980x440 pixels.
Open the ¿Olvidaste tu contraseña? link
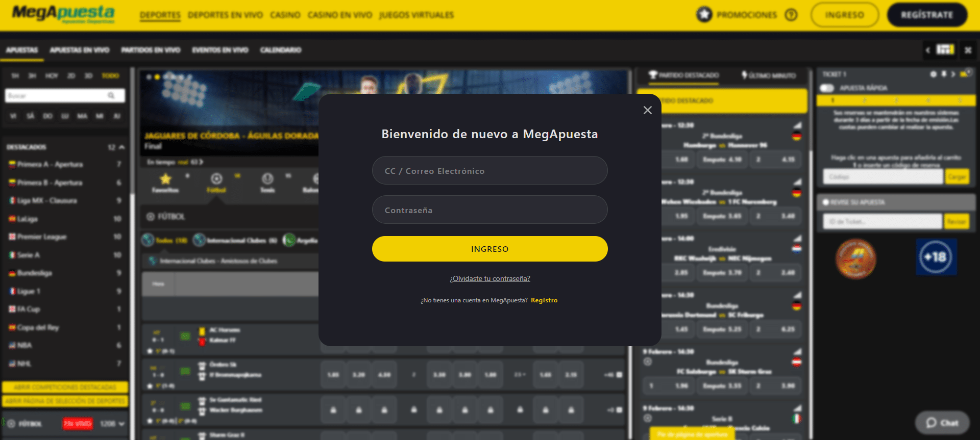[490, 278]
